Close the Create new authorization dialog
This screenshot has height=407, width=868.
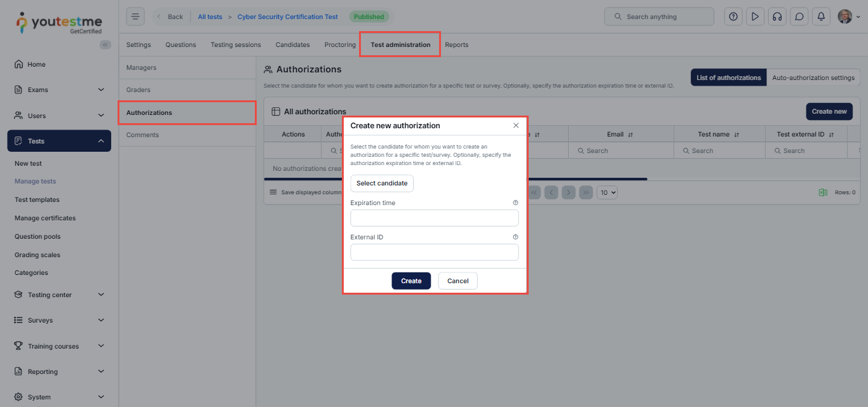pyautogui.click(x=516, y=126)
